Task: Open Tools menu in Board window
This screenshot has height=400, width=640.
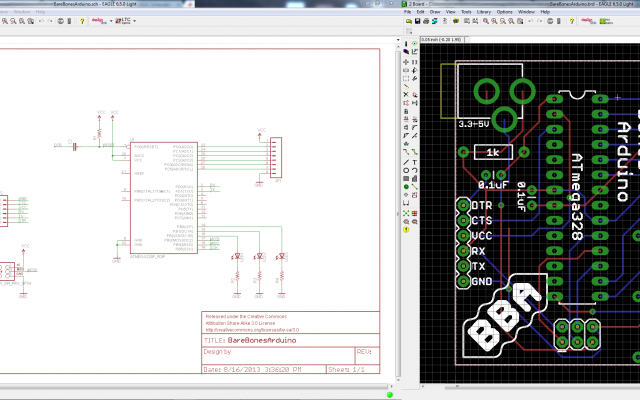Action: pyautogui.click(x=466, y=12)
